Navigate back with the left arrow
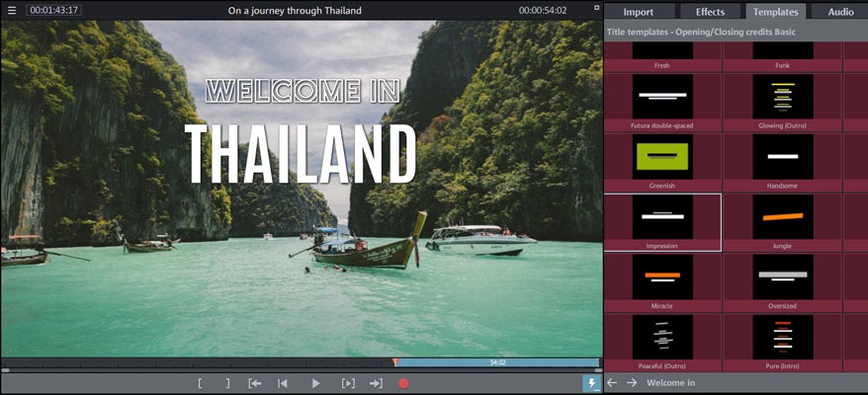Image resolution: width=868 pixels, height=395 pixels. (x=612, y=383)
